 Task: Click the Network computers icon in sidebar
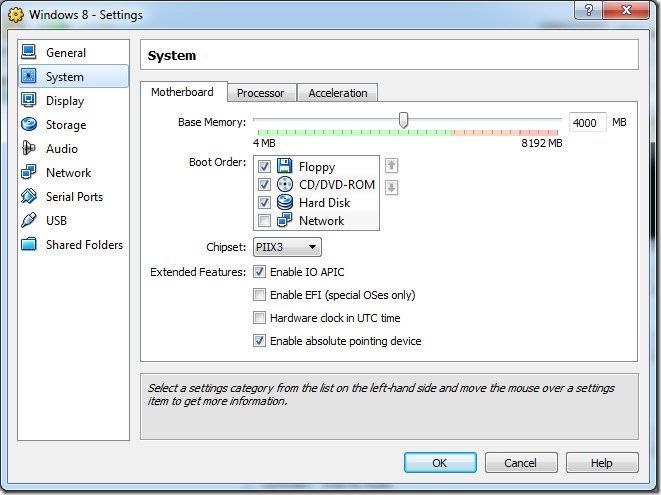(29, 172)
